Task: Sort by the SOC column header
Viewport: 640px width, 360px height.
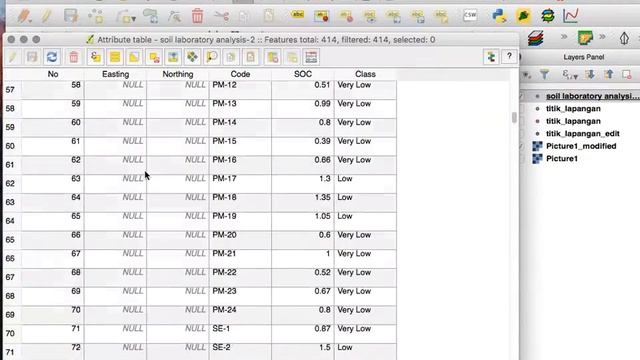Action: click(x=303, y=74)
